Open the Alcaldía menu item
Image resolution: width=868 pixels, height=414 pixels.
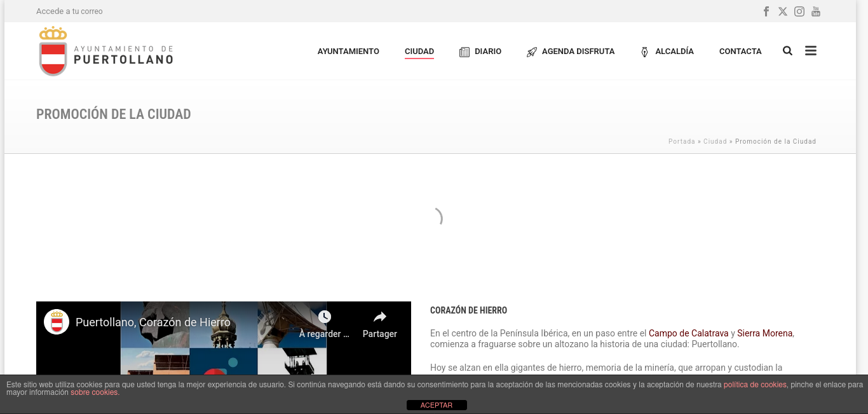click(x=675, y=52)
